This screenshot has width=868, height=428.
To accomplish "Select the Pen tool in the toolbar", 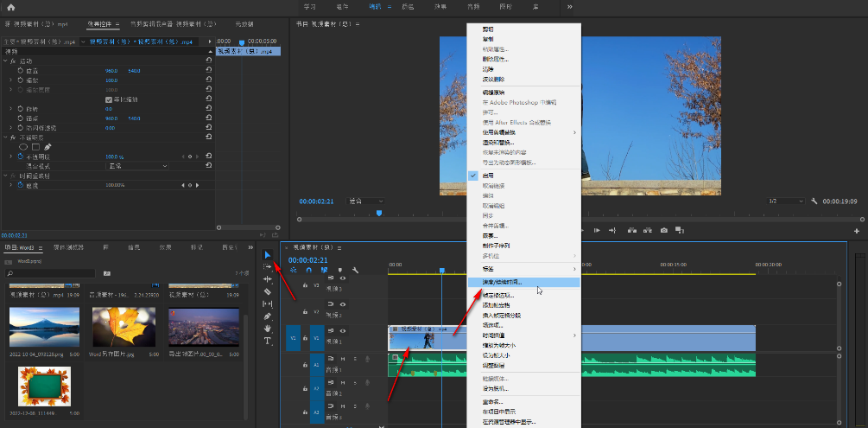I will (268, 316).
